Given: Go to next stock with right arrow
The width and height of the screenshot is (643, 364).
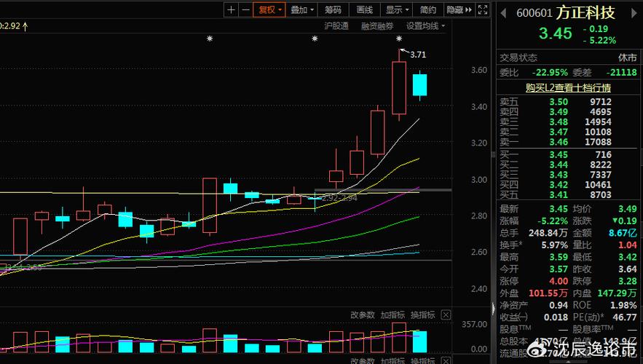Looking at the screenshot, I should point(635,12).
